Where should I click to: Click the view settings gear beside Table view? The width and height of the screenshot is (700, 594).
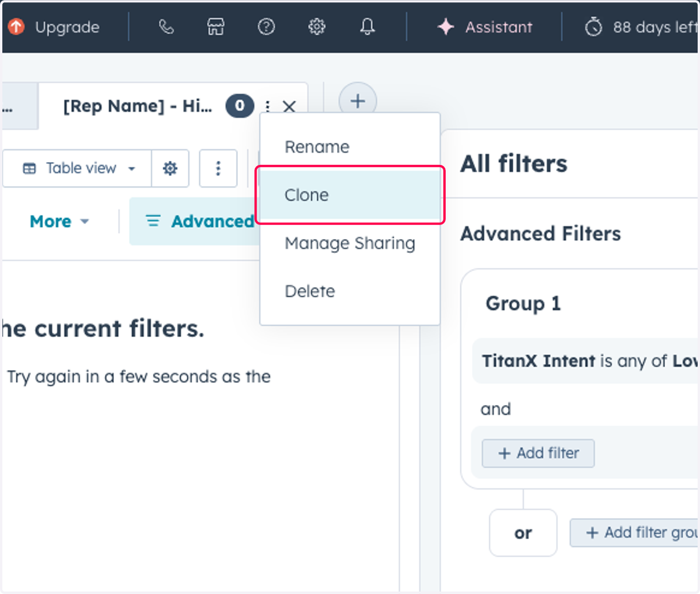170,168
